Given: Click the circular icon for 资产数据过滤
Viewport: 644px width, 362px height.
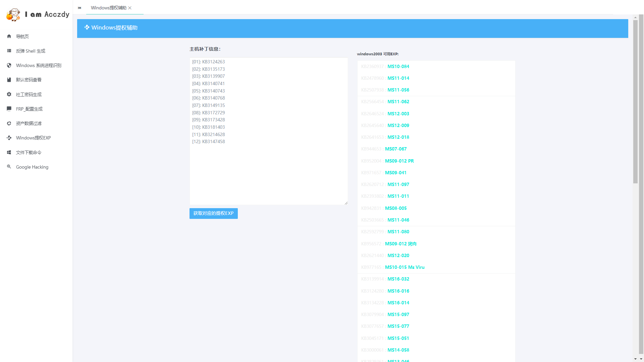Looking at the screenshot, I should (9, 123).
